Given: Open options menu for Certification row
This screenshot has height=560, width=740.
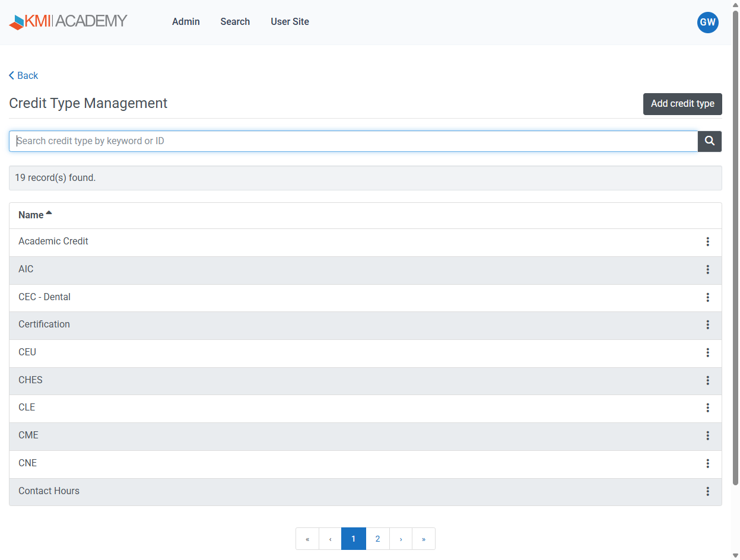Looking at the screenshot, I should click(x=707, y=324).
